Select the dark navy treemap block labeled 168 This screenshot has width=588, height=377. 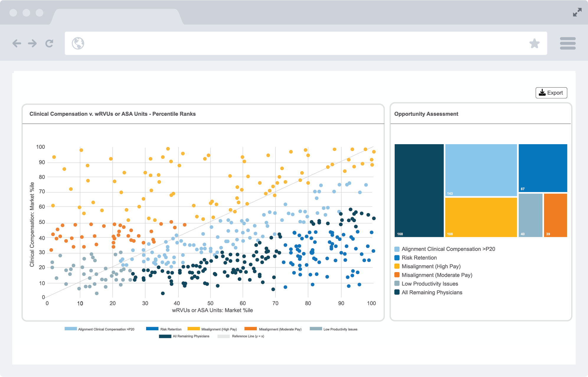click(419, 190)
